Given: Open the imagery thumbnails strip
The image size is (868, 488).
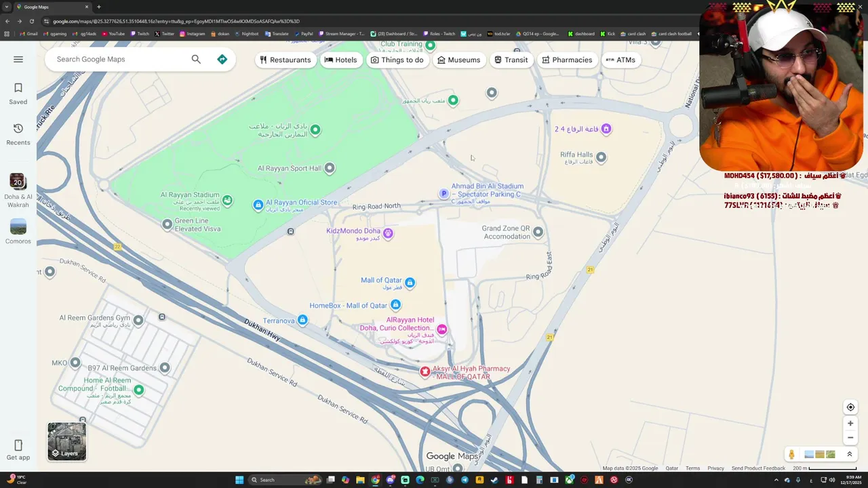Looking at the screenshot, I should 820,454.
